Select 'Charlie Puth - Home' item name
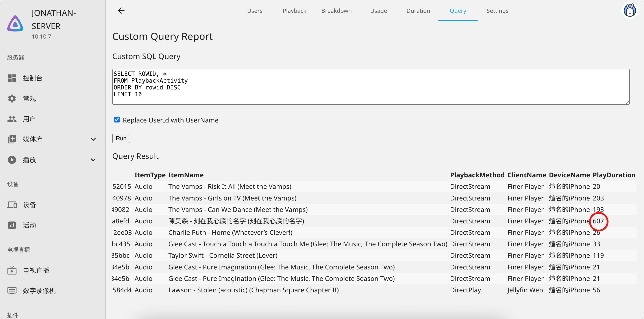Image resolution: width=644 pixels, height=319 pixels. [230, 232]
